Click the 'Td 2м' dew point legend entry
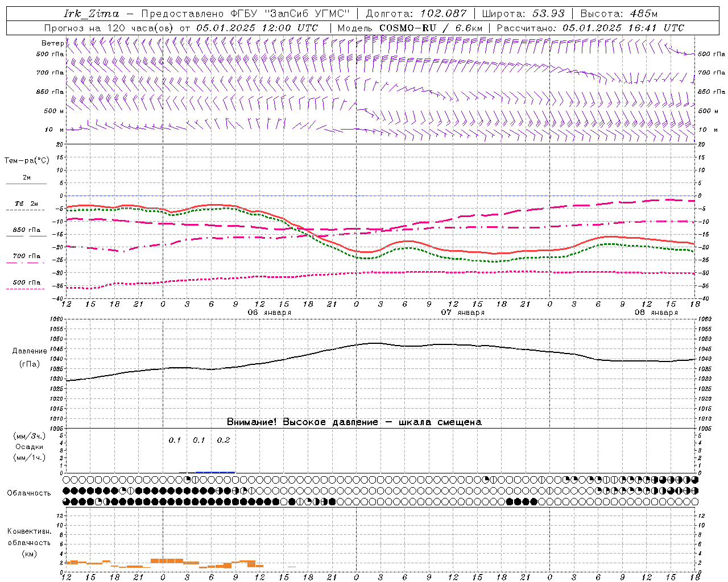728x582 pixels. [x=27, y=203]
